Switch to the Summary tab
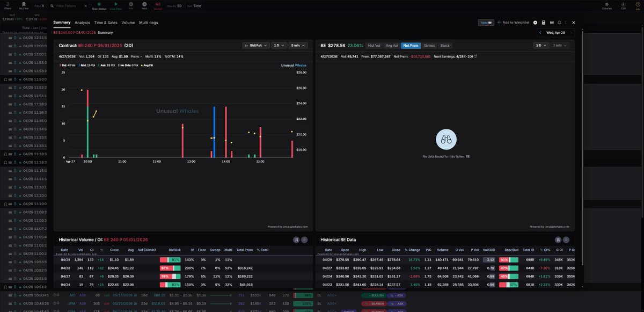Screen dimensions: 644x312 coord(62,23)
